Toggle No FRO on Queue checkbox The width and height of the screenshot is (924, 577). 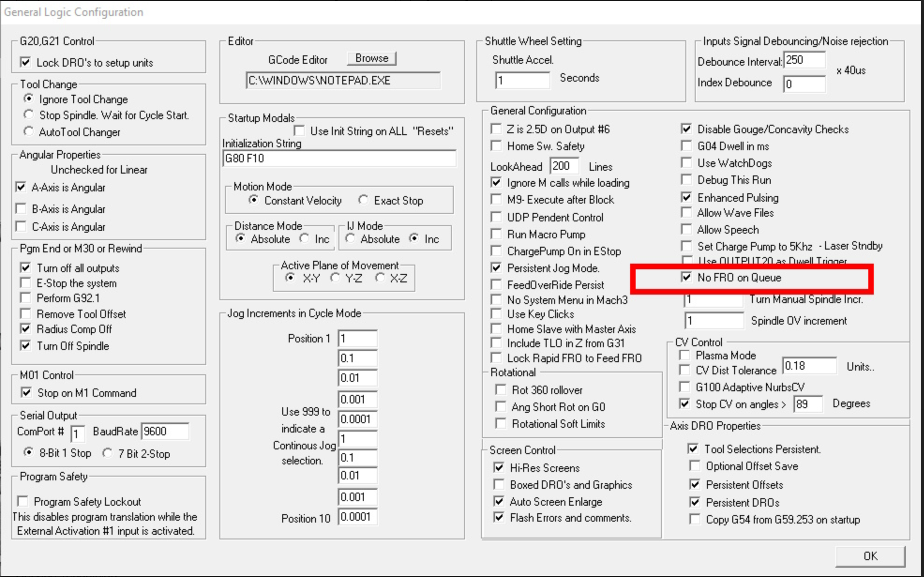(x=686, y=277)
